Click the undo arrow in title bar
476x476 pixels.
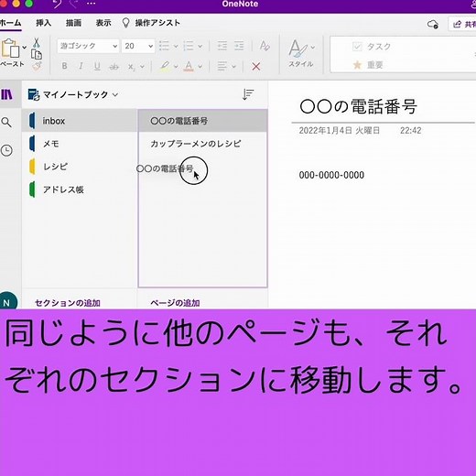point(58,4)
